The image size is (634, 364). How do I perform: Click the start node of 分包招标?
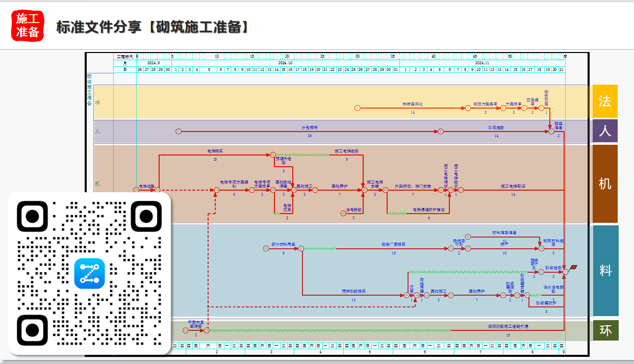click(179, 132)
